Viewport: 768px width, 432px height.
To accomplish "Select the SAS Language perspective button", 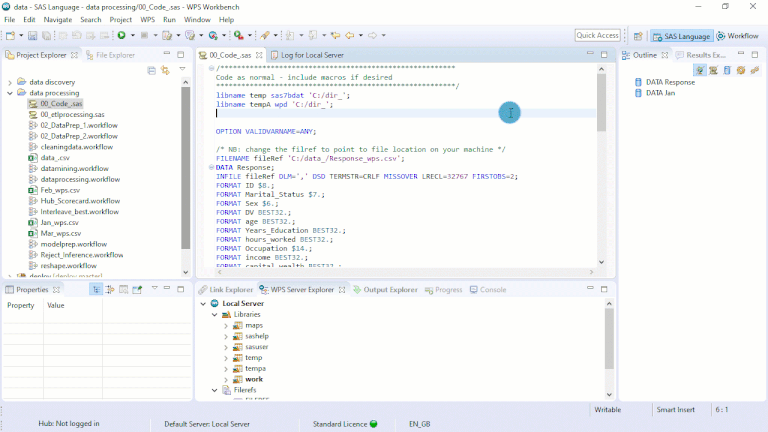I will [x=680, y=35].
